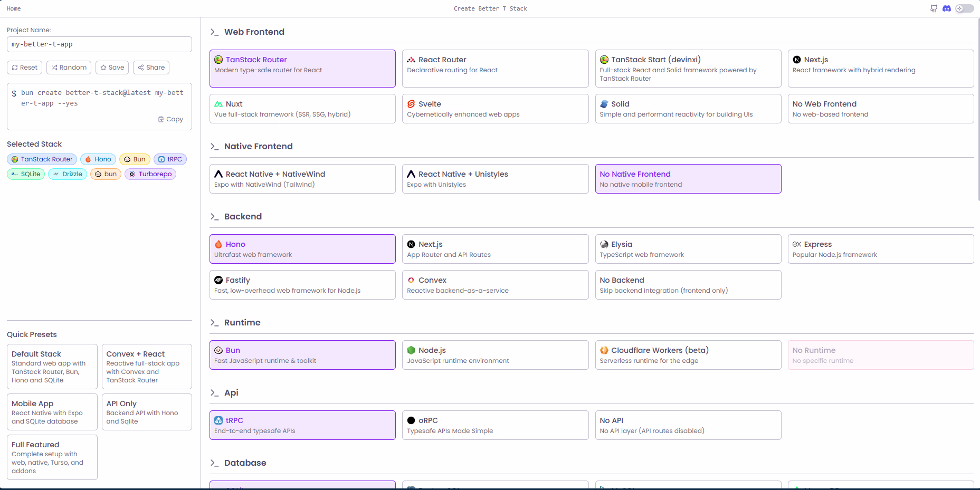
Task: Toggle the dark mode theme switch
Action: coord(964,8)
